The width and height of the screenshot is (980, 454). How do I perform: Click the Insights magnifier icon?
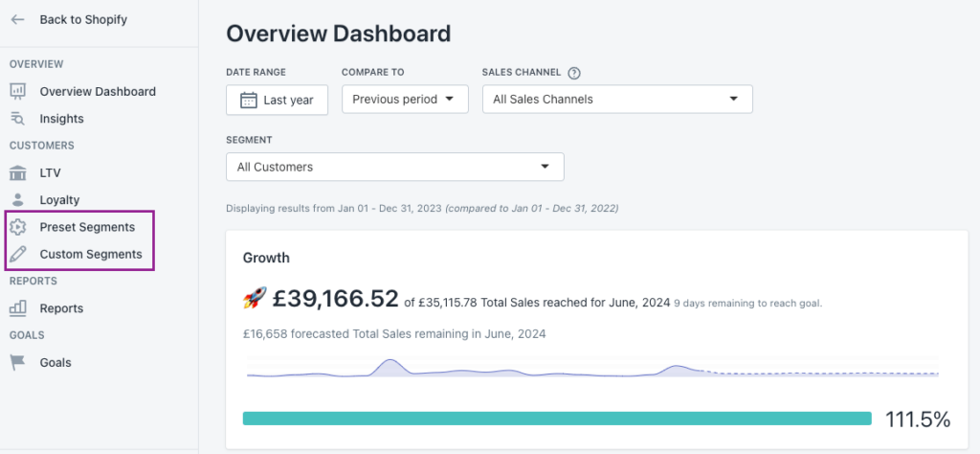pyautogui.click(x=18, y=118)
